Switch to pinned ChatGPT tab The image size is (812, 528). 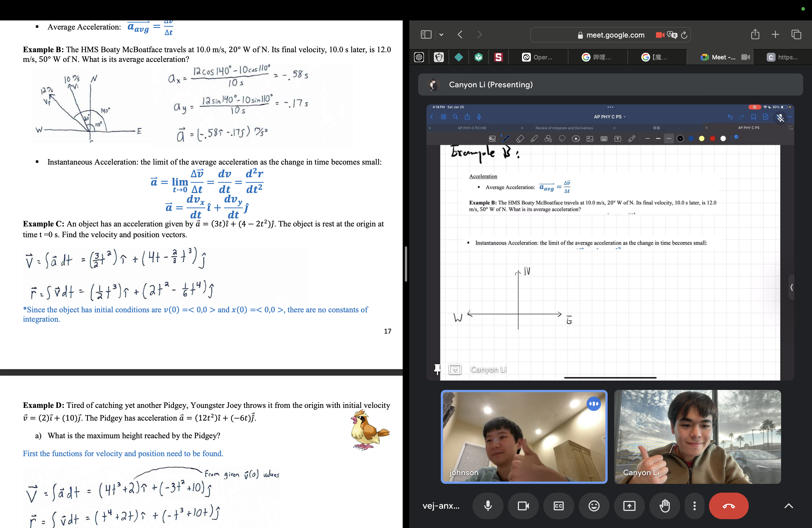coord(419,57)
